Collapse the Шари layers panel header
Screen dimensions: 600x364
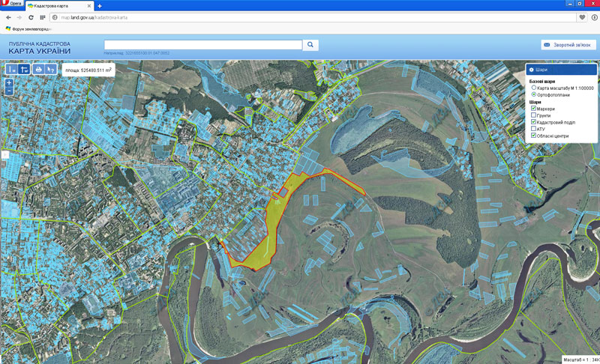click(561, 69)
